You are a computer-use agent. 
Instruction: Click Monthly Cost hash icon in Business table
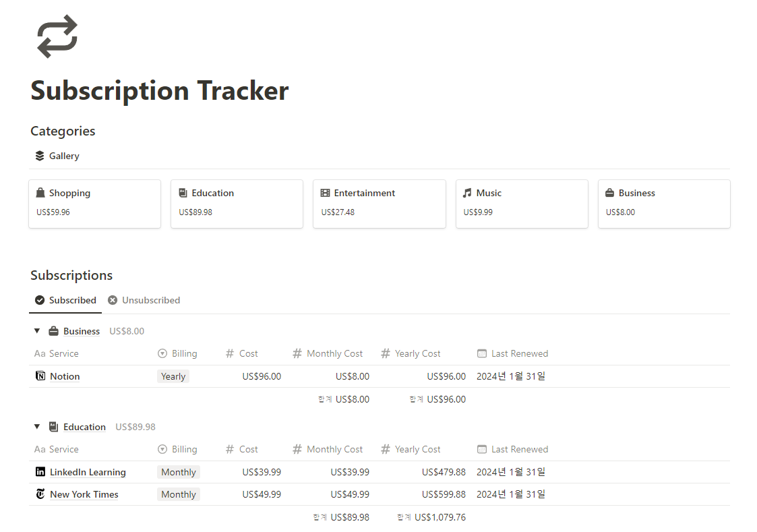click(297, 353)
